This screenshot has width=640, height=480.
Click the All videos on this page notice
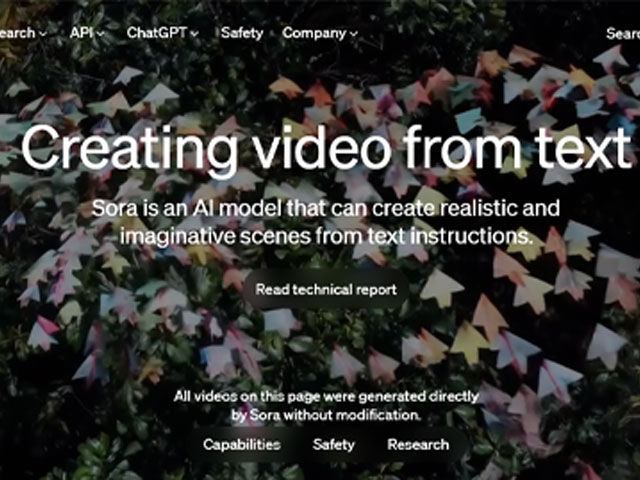[x=326, y=406]
